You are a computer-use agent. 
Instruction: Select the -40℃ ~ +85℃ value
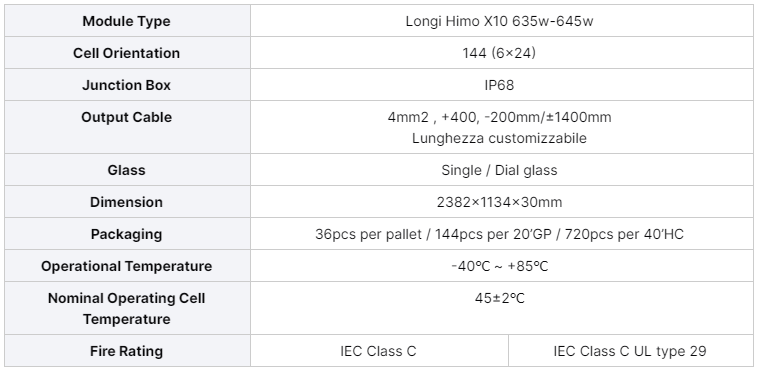click(x=499, y=266)
